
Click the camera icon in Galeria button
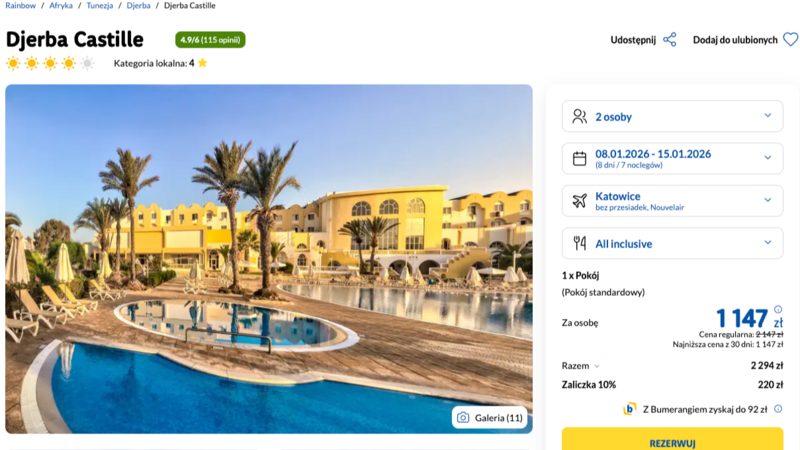tap(463, 418)
